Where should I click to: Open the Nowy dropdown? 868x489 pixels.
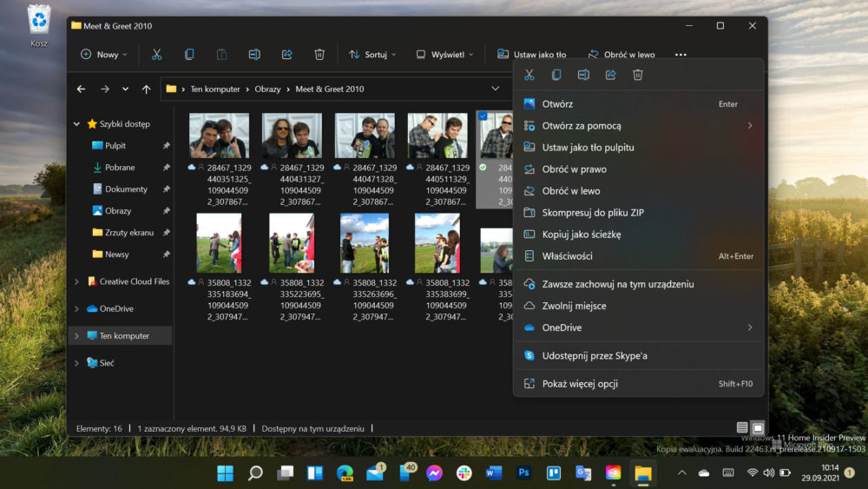pyautogui.click(x=103, y=54)
